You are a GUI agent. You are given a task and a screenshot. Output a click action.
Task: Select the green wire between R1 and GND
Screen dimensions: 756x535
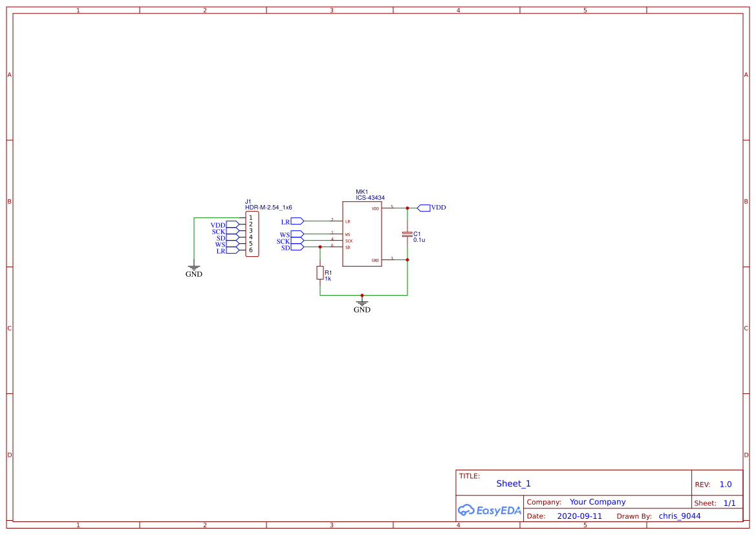[340, 296]
